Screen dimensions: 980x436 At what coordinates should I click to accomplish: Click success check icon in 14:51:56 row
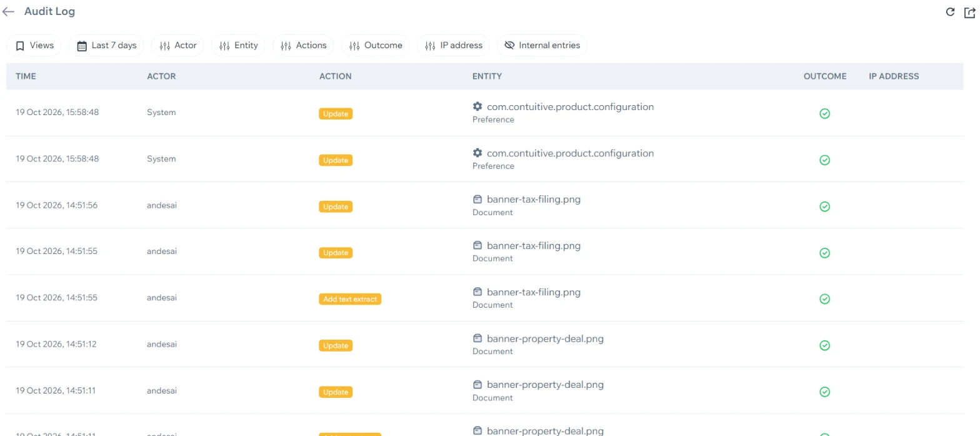(824, 206)
